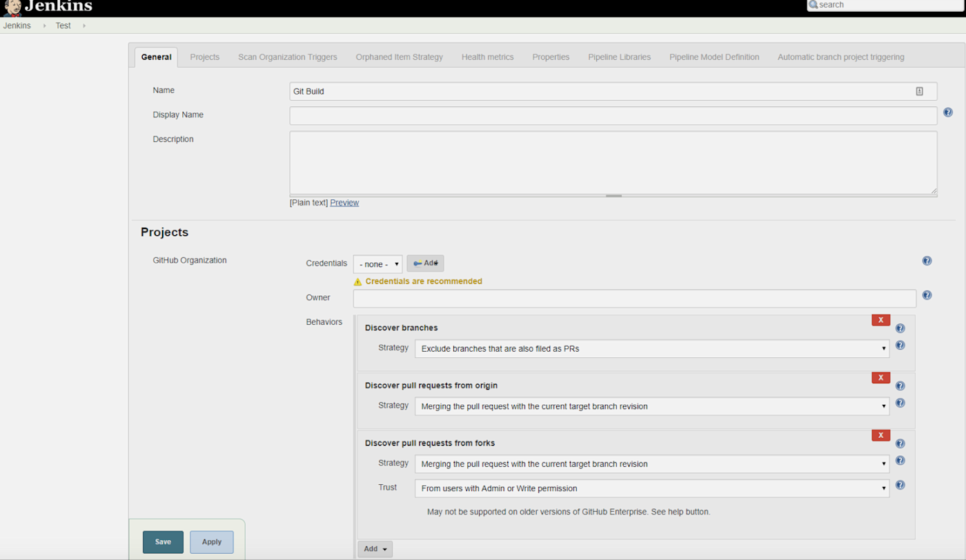
Task: Expand the Add behavior dropdown button
Action: point(375,549)
